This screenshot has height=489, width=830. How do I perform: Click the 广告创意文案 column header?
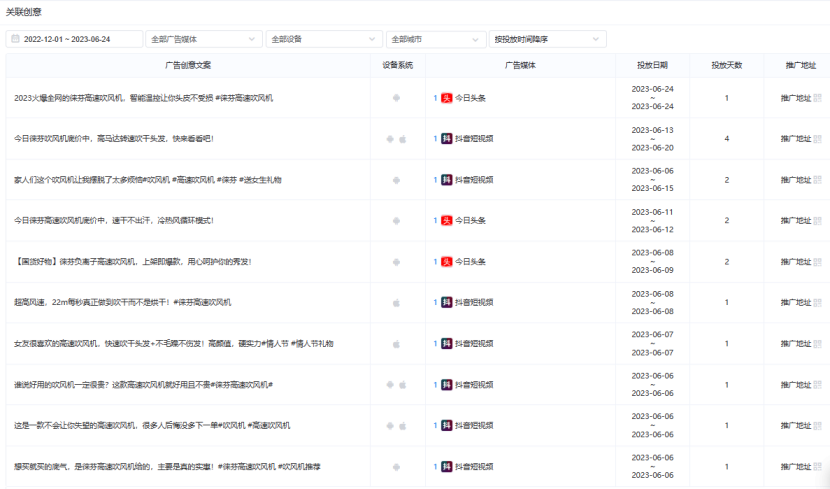point(188,65)
